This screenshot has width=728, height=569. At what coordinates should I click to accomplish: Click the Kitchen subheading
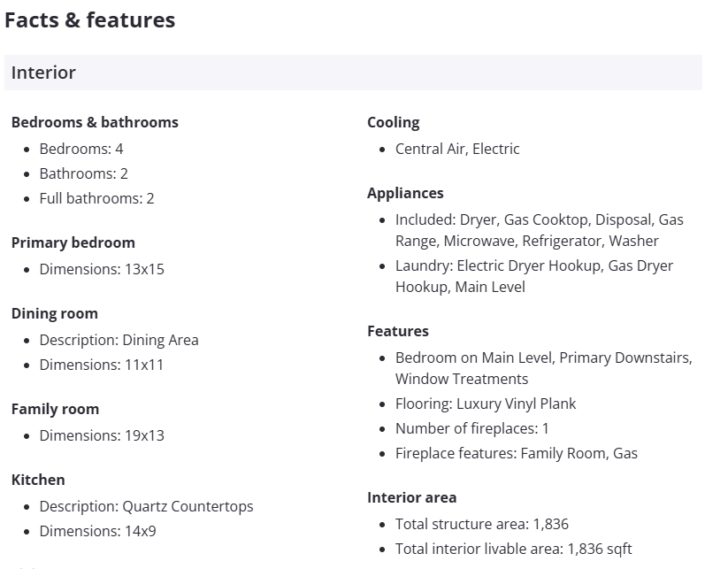[x=38, y=480]
